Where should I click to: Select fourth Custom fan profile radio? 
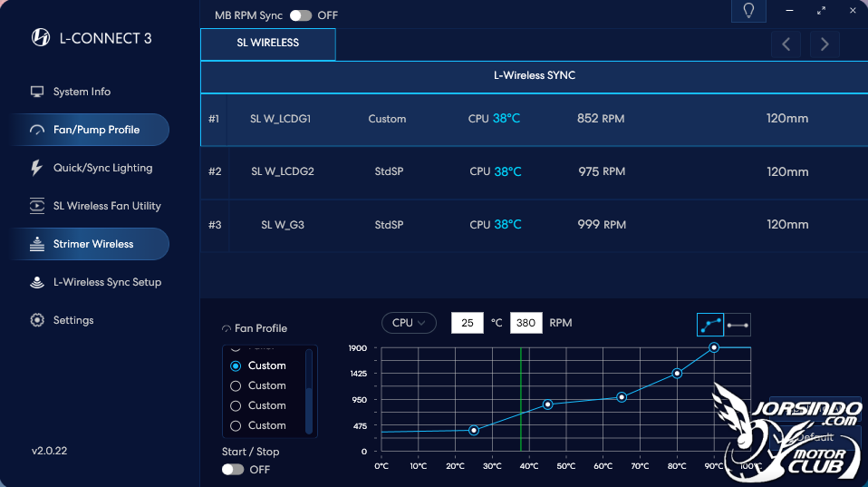tap(236, 425)
